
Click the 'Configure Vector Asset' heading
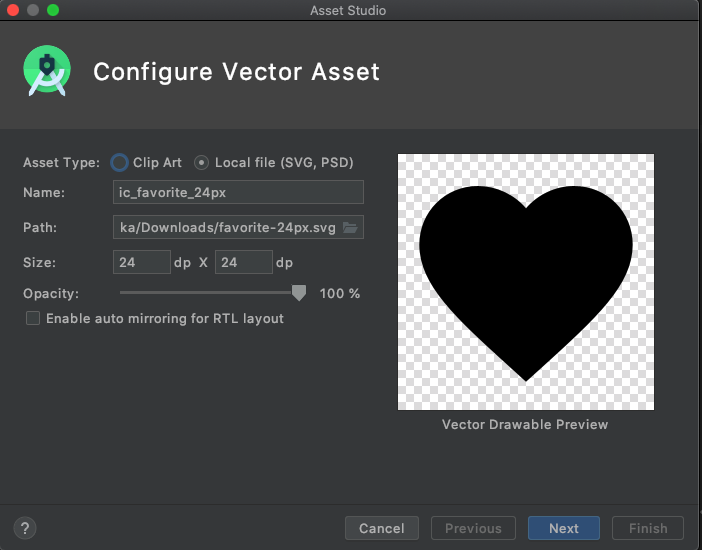coord(236,72)
